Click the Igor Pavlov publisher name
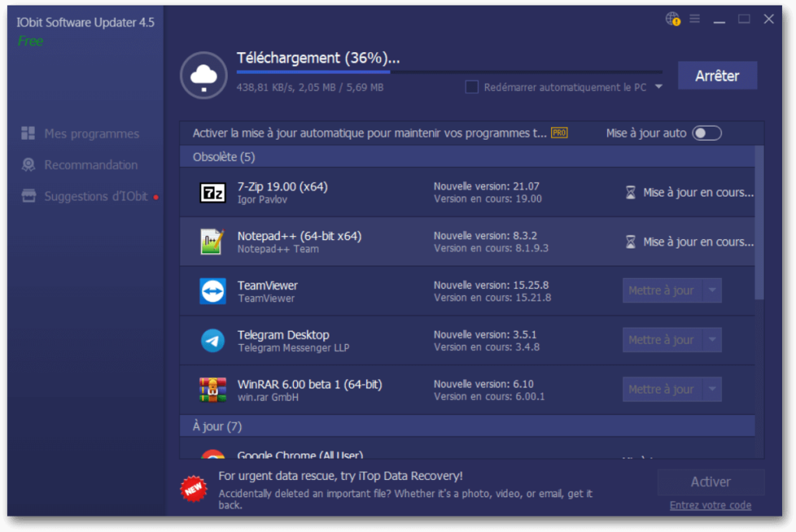The image size is (796, 532). 263,200
